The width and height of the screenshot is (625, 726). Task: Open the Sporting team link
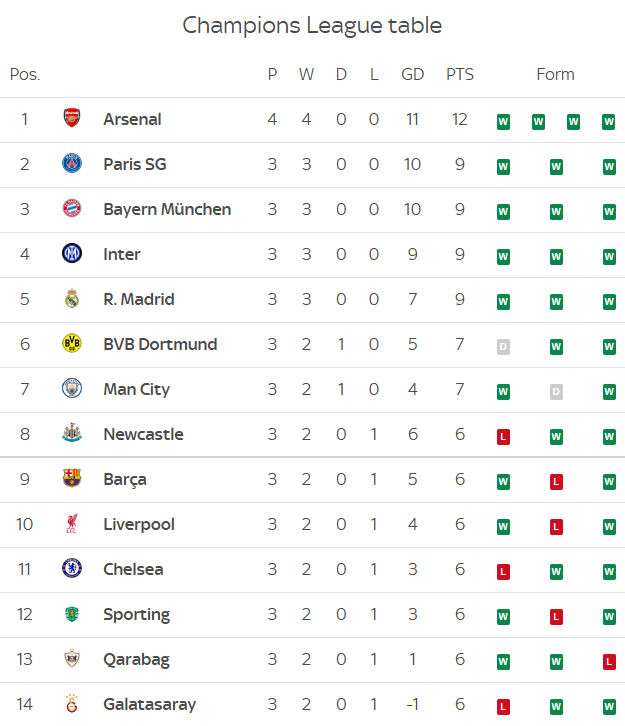point(136,614)
